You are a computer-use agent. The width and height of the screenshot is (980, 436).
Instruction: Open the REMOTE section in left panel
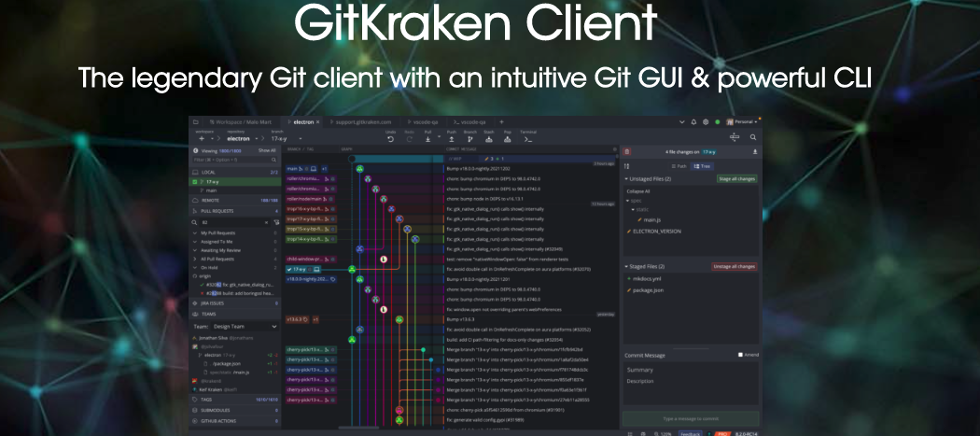coord(235,201)
